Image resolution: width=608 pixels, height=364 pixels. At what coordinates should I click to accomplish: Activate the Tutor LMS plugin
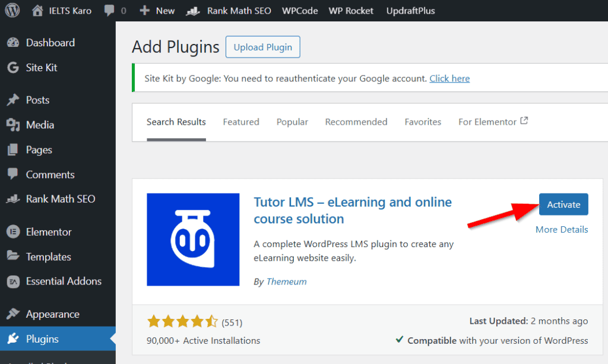click(563, 204)
